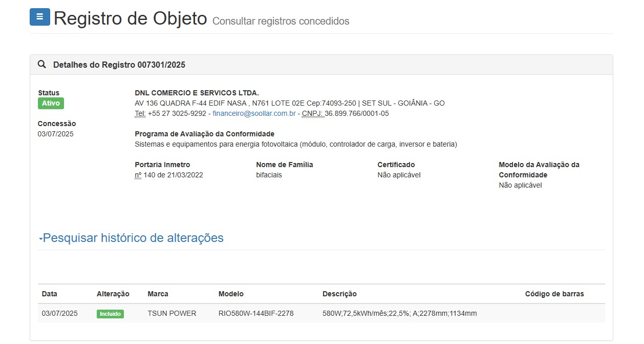Image resolution: width=644 pixels, height=344 pixels.
Task: Click the Data column header
Action: [x=50, y=294]
